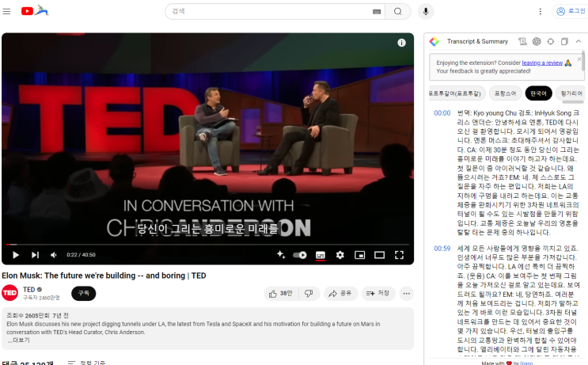Click the magnifier search button

click(x=398, y=12)
